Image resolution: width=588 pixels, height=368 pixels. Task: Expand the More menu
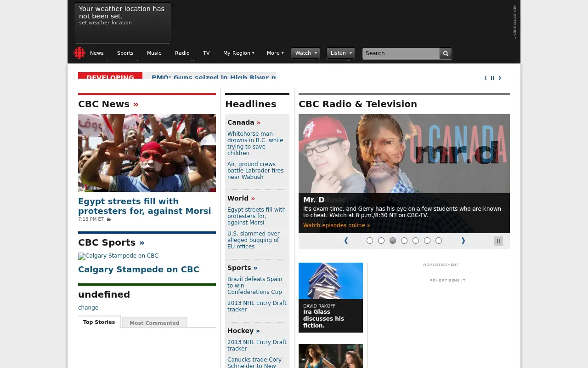click(x=275, y=53)
